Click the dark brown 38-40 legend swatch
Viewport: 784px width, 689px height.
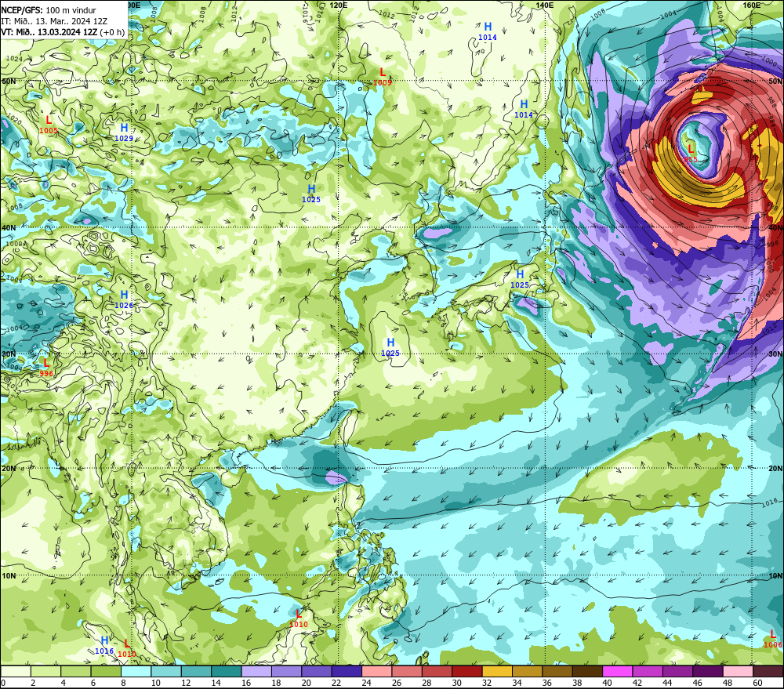coord(587,671)
